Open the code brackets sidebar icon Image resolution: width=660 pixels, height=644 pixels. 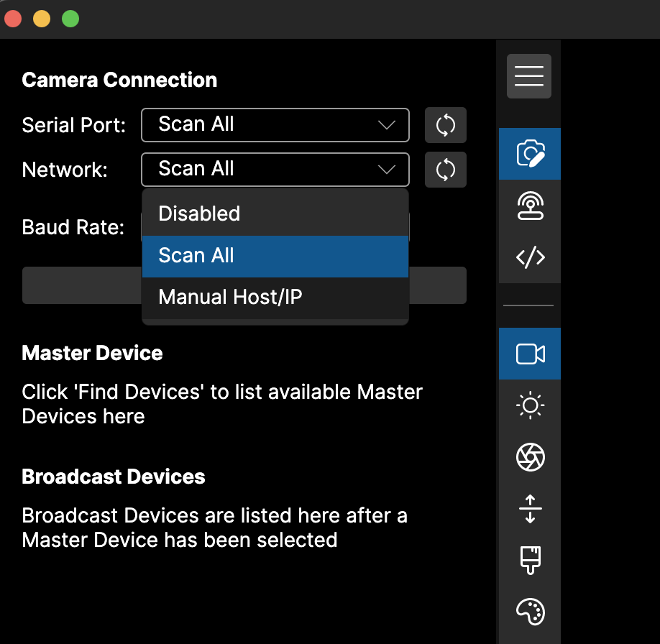(x=530, y=257)
